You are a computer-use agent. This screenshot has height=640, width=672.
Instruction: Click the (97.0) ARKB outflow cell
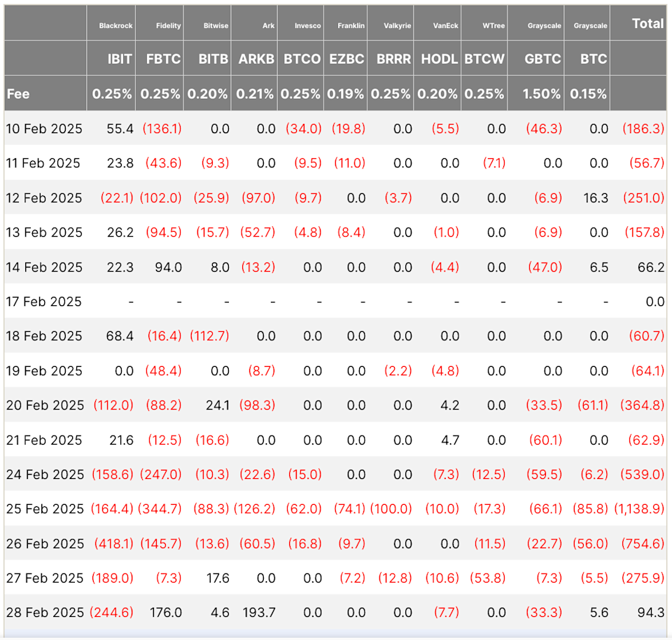tap(258, 197)
